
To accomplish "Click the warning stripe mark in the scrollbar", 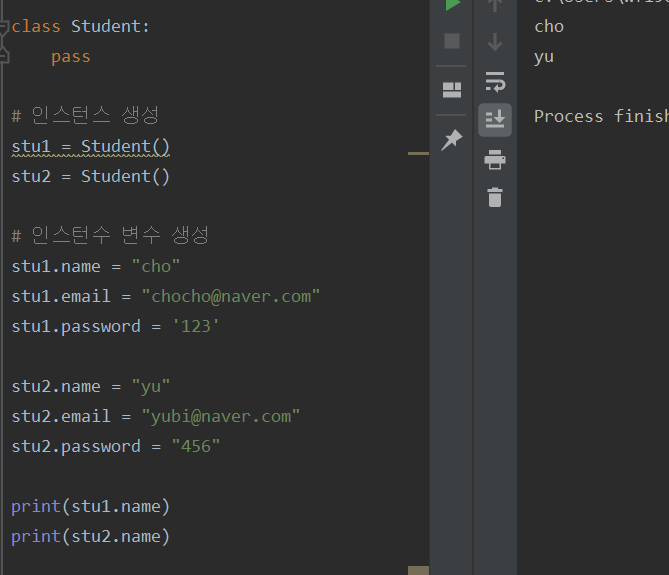I will (418, 153).
